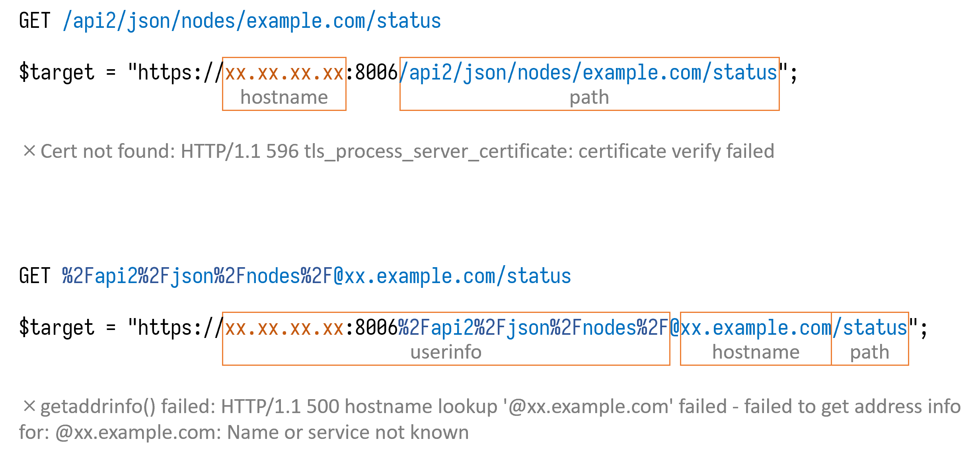Click the blue path in the first GET line
980x460 pixels.
click(x=252, y=21)
